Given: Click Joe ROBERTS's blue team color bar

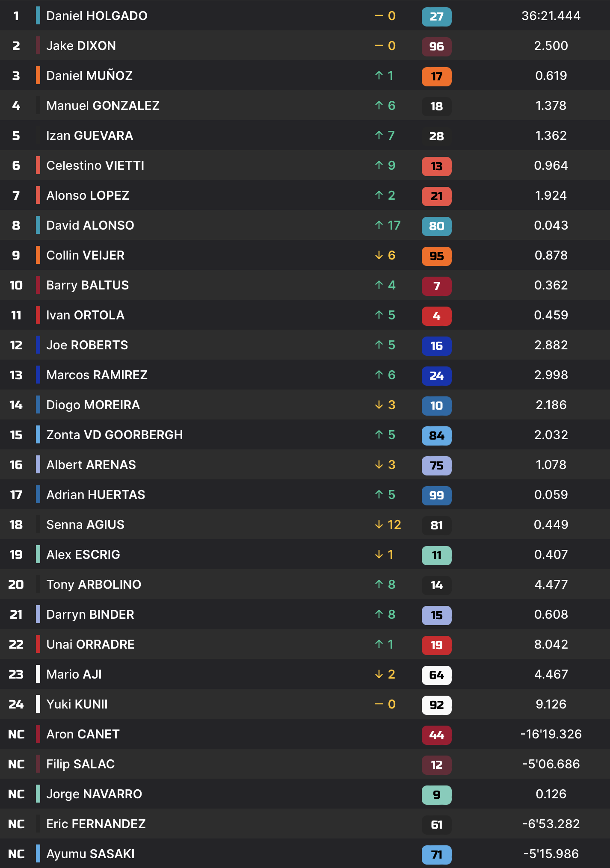Looking at the screenshot, I should pyautogui.click(x=38, y=345).
